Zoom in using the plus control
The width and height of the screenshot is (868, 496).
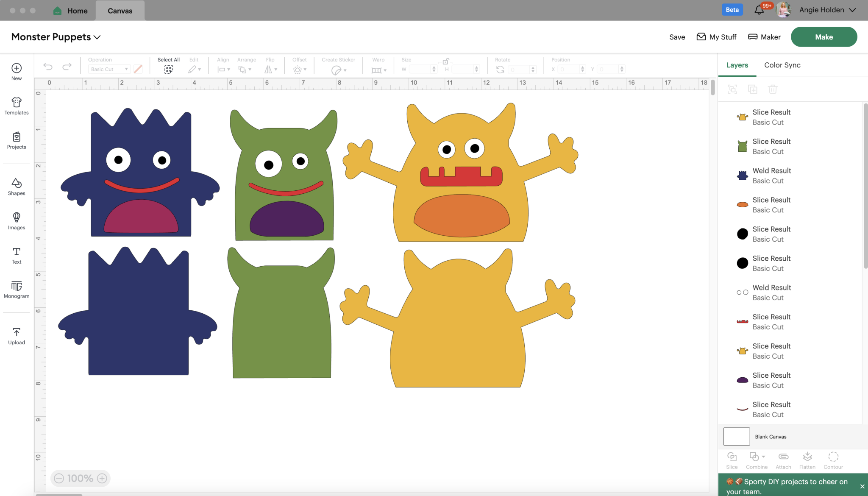tap(102, 478)
